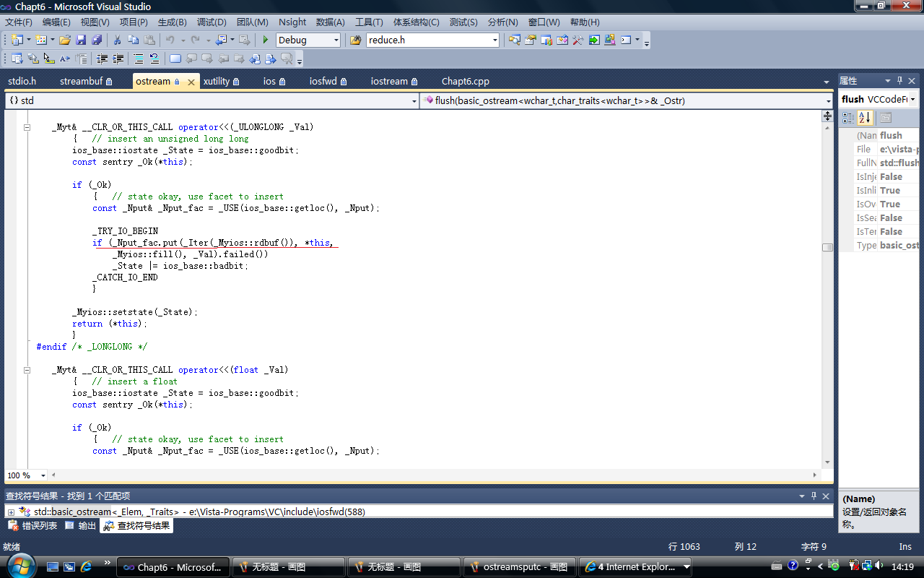Screen dimensions: 924x578
Task: Open the 调试(D) menu
Action: 212,22
